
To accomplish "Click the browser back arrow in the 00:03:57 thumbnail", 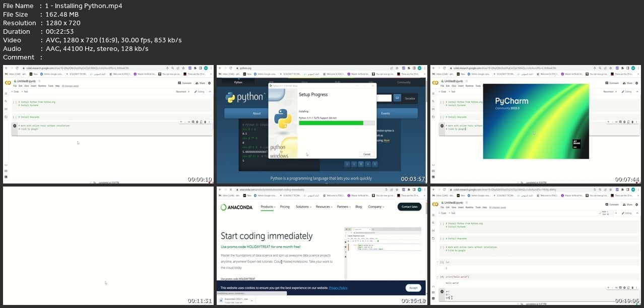I will (x=220, y=68).
